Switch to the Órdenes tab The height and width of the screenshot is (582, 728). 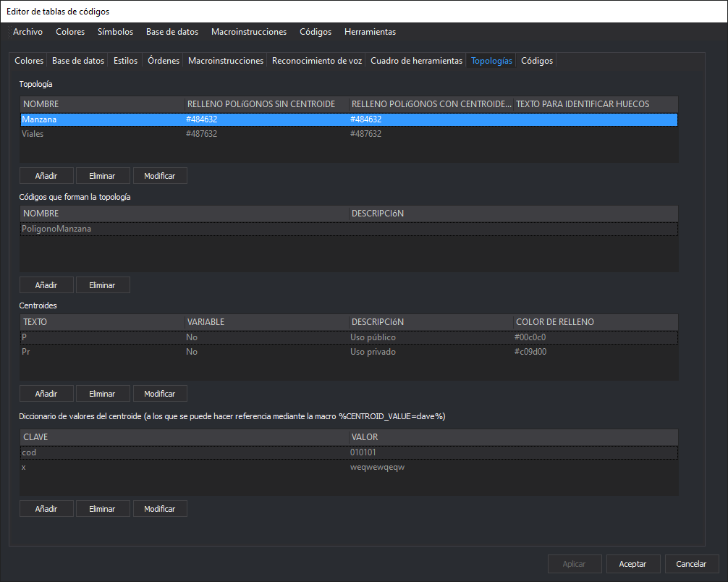tap(163, 61)
